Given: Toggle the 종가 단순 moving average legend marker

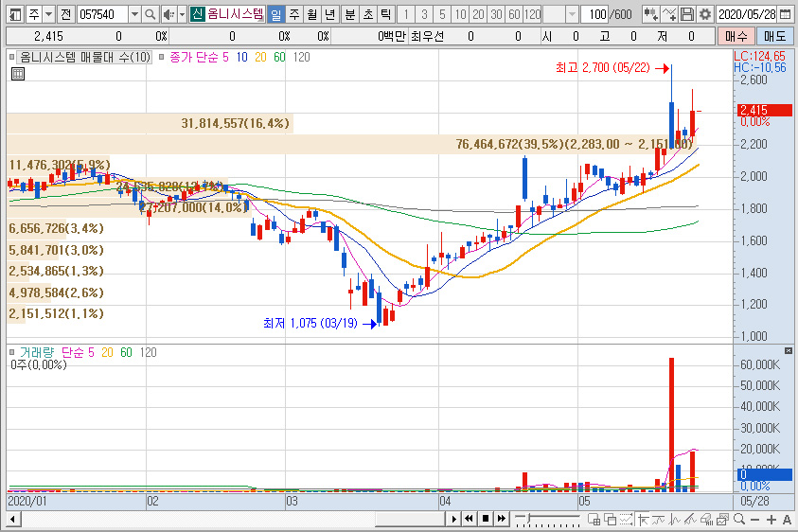Looking at the screenshot, I should tap(161, 57).
